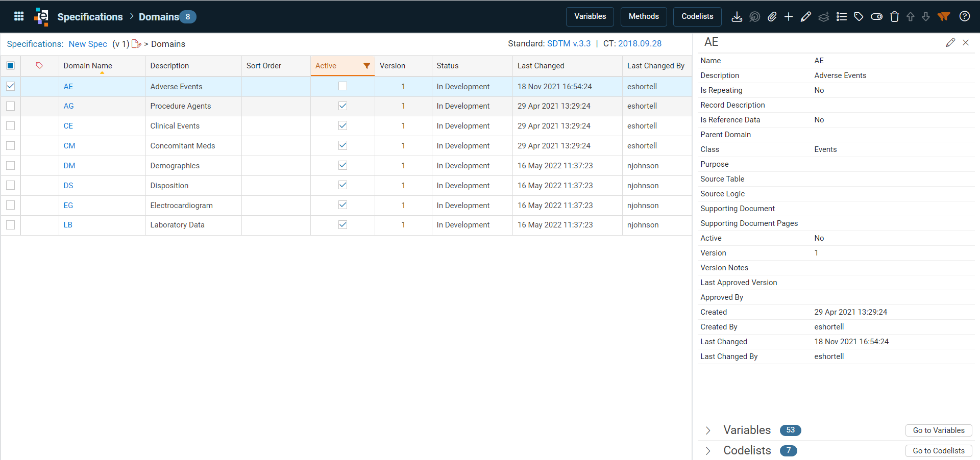
Task: Switch to the Methods tab
Action: pos(644,16)
